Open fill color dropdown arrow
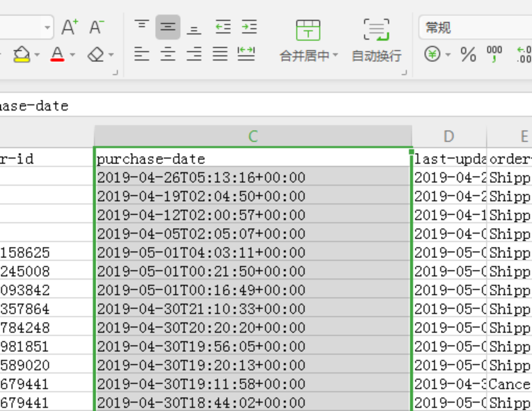Screen dimensions: 532x411 (37, 55)
